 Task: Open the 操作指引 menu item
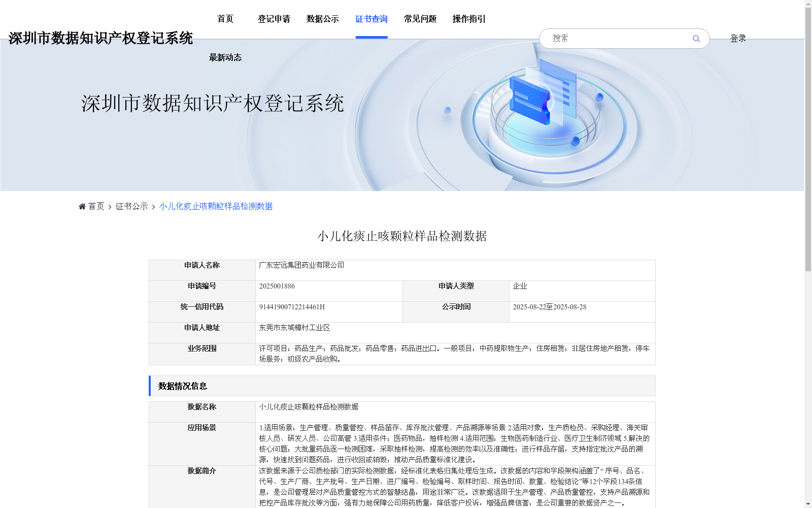pyautogui.click(x=469, y=19)
